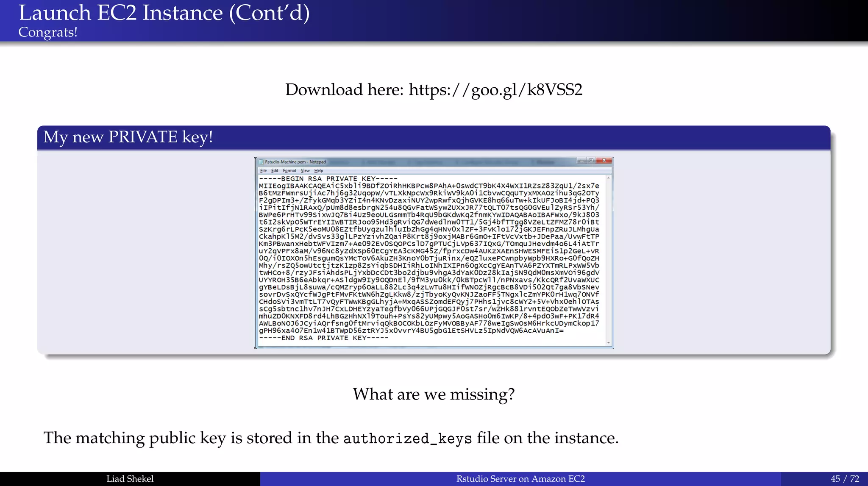Open the goo.gl/k8VSS2 download link
868x486 pixels.
coord(495,90)
